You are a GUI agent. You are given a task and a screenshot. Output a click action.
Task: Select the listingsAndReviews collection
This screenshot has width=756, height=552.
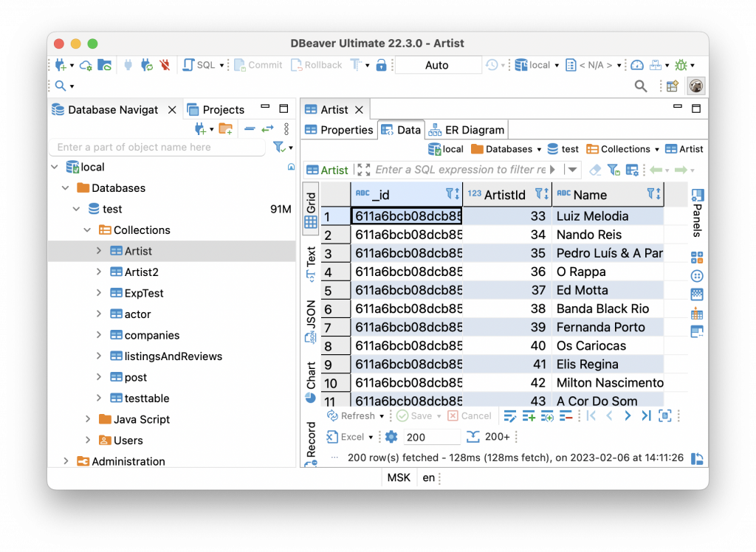pos(173,356)
